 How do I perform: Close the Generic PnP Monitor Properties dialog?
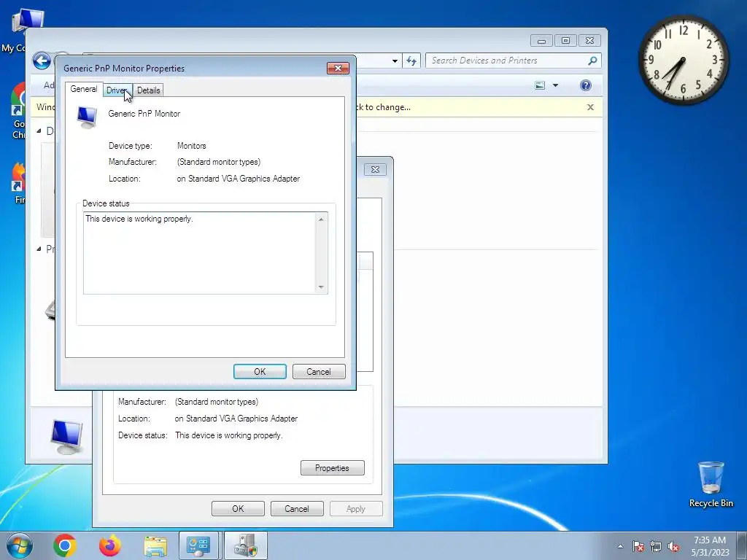tap(338, 68)
